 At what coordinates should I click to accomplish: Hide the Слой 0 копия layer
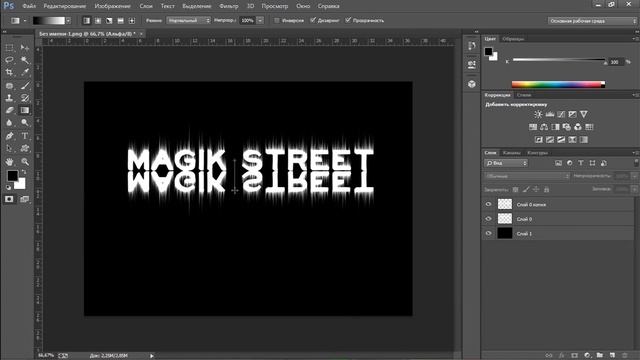(489, 204)
